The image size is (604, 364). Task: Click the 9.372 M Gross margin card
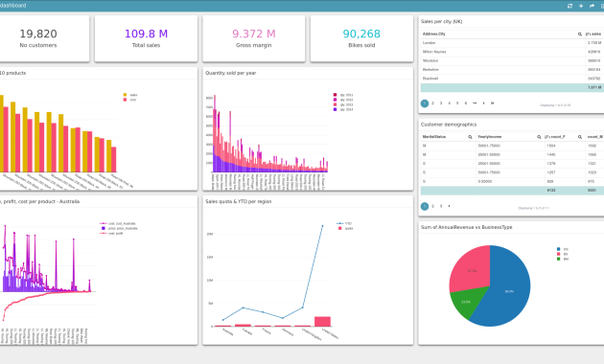coord(254,38)
